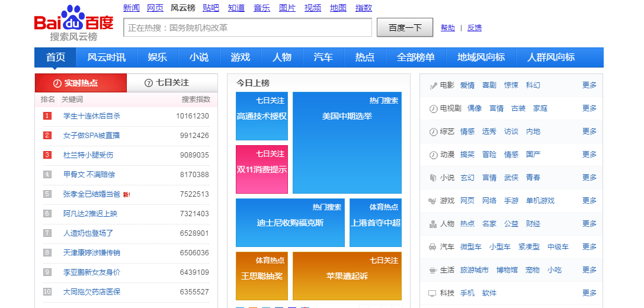Select the 实时热点 tab
The image size is (644, 308).
(x=81, y=83)
